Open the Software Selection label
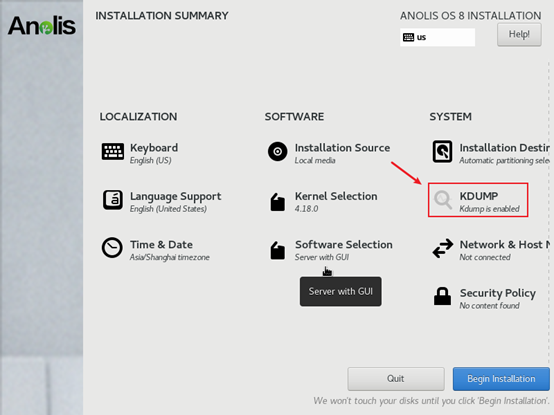This screenshot has height=415, width=554. pyautogui.click(x=344, y=244)
